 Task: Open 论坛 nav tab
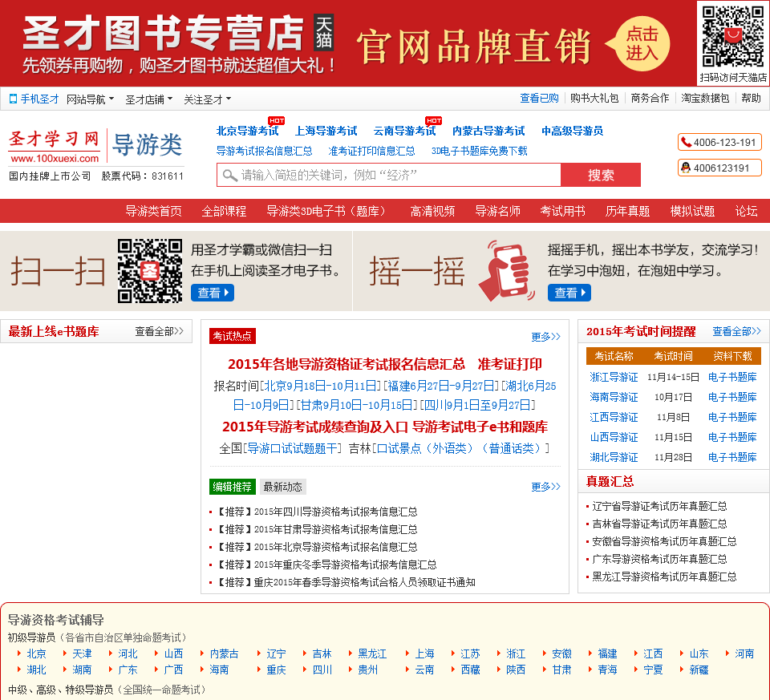(x=746, y=211)
